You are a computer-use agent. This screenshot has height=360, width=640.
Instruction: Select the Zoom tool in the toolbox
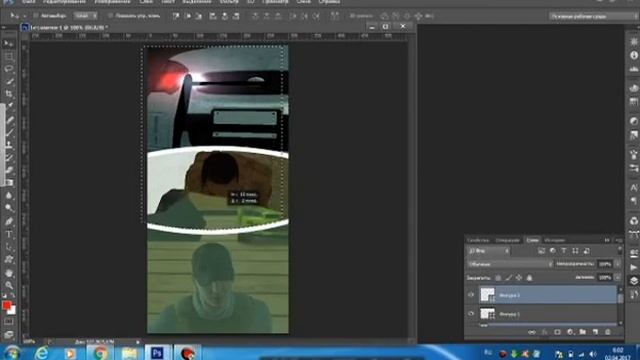(9, 285)
